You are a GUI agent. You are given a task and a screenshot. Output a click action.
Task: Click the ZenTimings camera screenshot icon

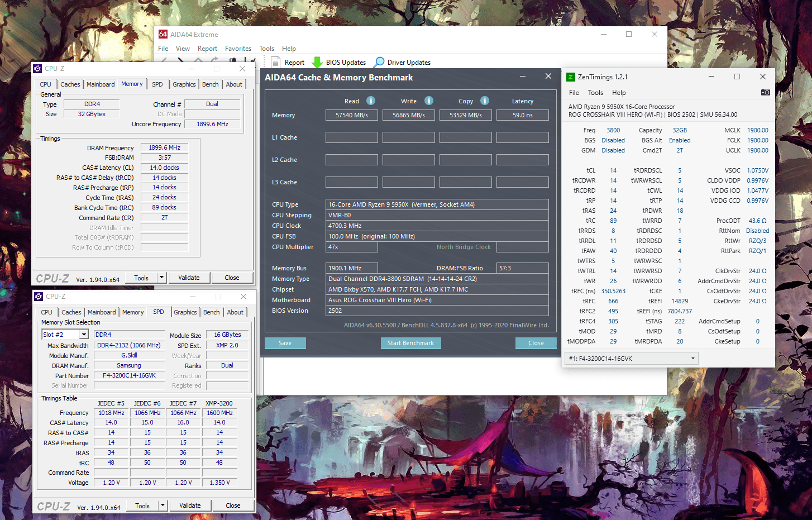pos(765,92)
